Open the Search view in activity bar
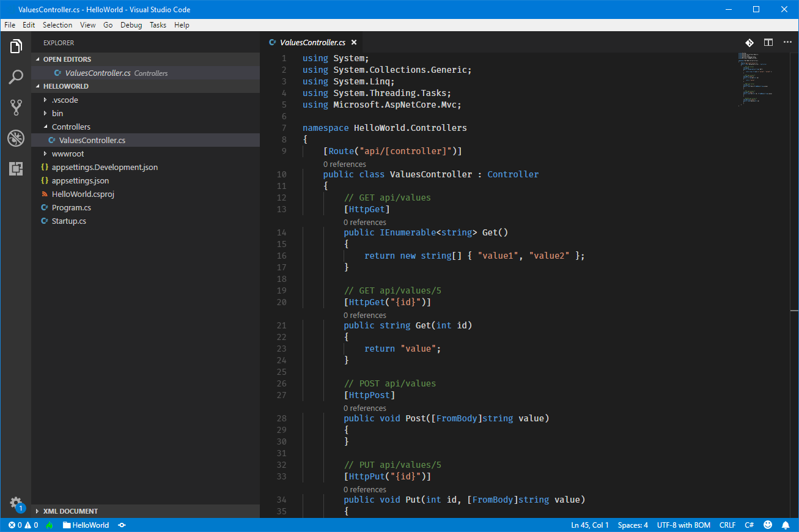This screenshot has width=799, height=532. pyautogui.click(x=16, y=77)
